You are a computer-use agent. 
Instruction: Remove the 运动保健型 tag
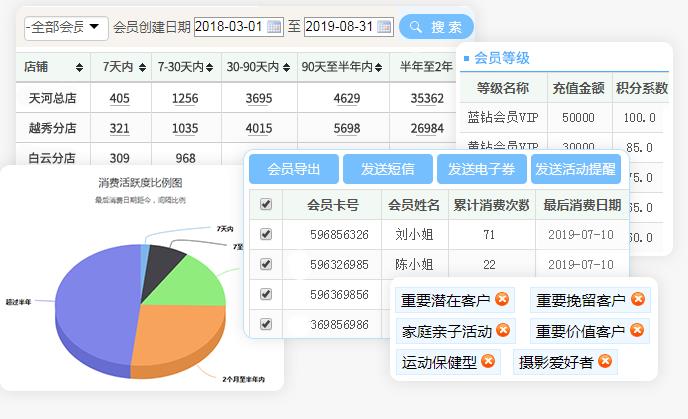point(488,361)
